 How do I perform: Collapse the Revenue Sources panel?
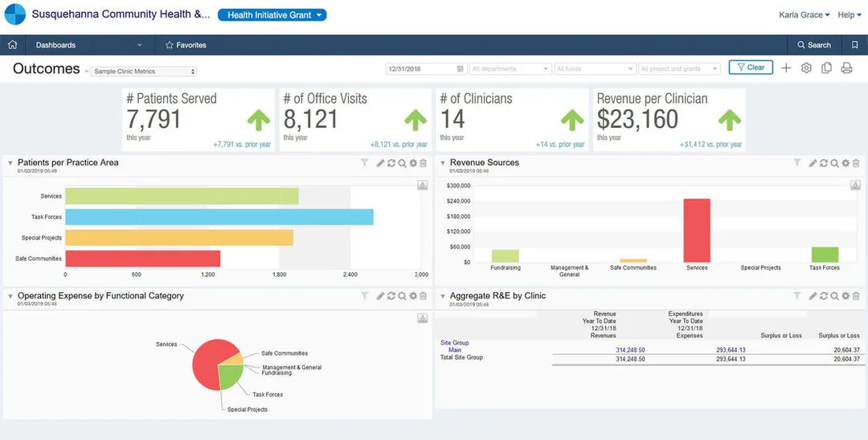[x=442, y=163]
